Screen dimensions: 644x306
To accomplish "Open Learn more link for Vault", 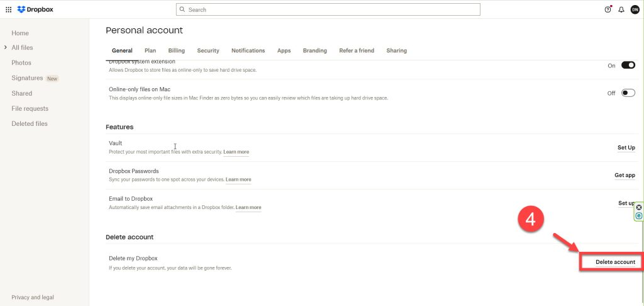I will pos(236,152).
